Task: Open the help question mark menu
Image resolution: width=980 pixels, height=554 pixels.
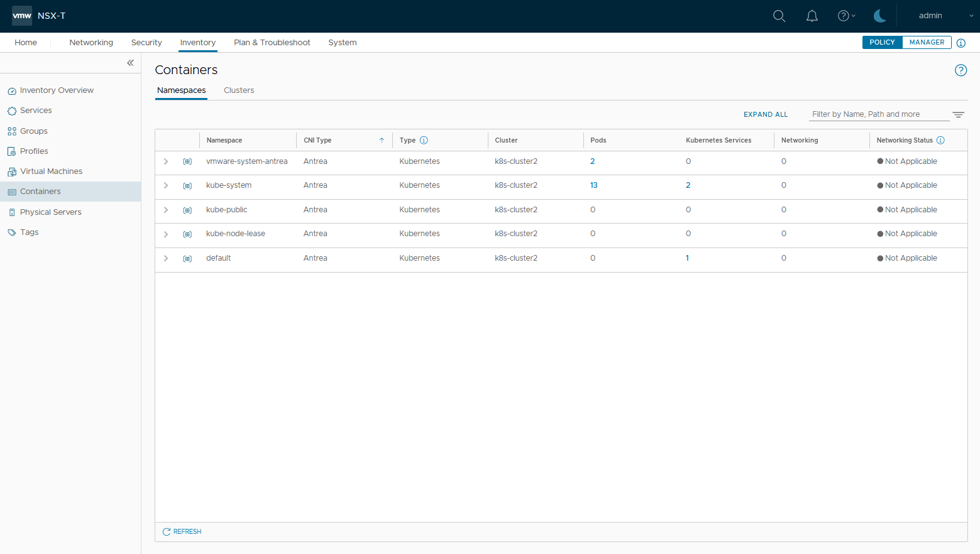Action: [846, 16]
